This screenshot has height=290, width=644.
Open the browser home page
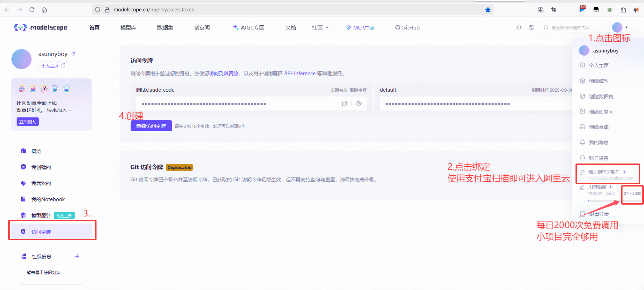click(44, 9)
